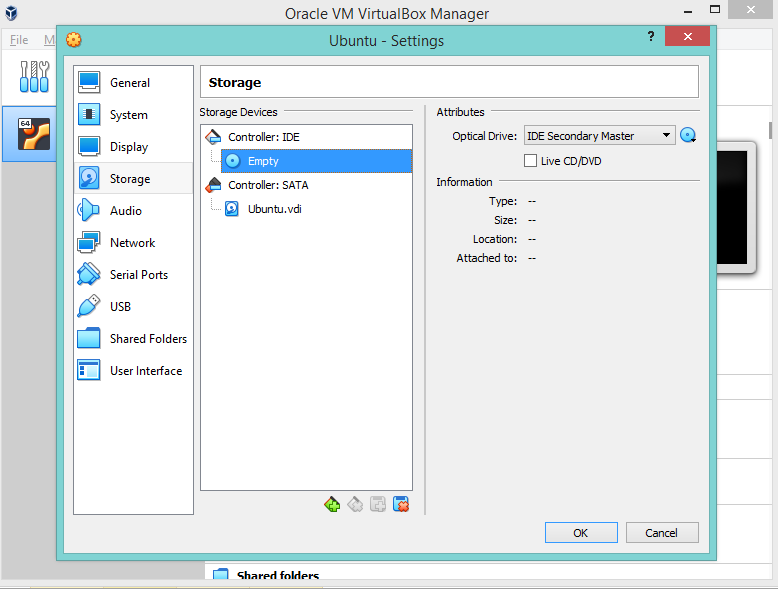Click the System chip icon
Image resolution: width=778 pixels, height=595 pixels.
click(89, 115)
